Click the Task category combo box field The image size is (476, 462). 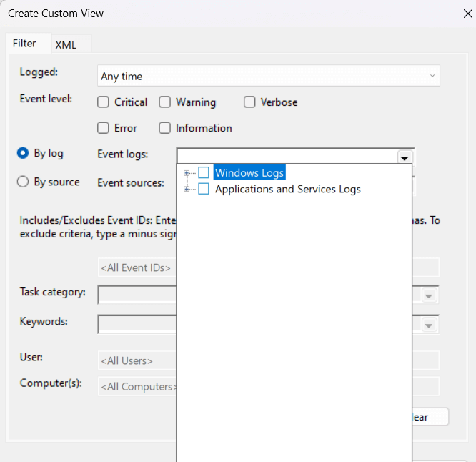click(x=137, y=295)
